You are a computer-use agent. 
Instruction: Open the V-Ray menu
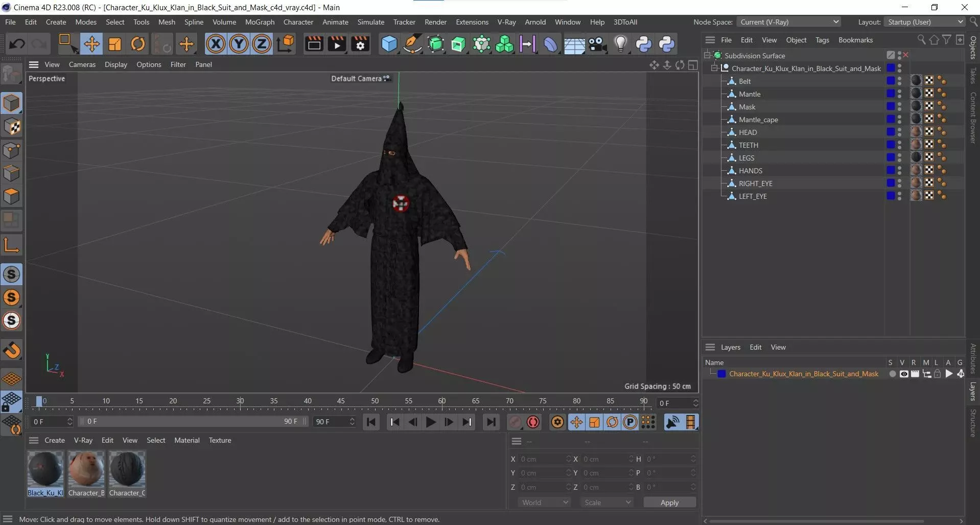pos(506,22)
